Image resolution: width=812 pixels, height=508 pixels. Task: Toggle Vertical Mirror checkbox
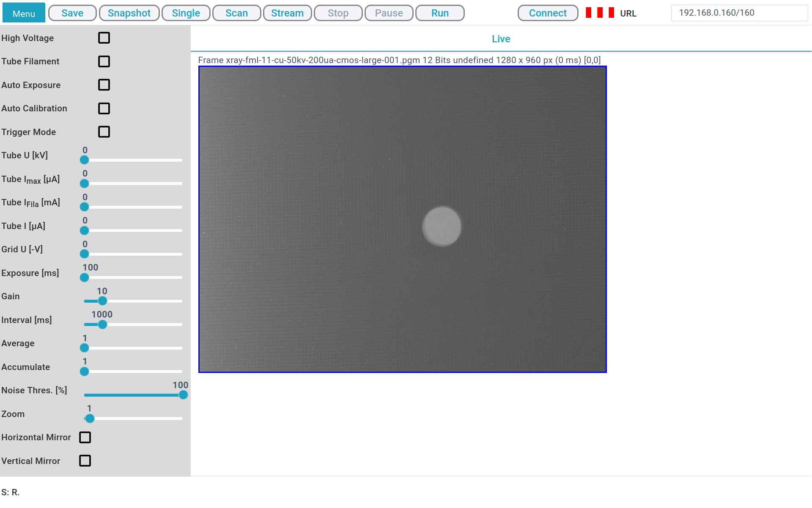pyautogui.click(x=85, y=461)
